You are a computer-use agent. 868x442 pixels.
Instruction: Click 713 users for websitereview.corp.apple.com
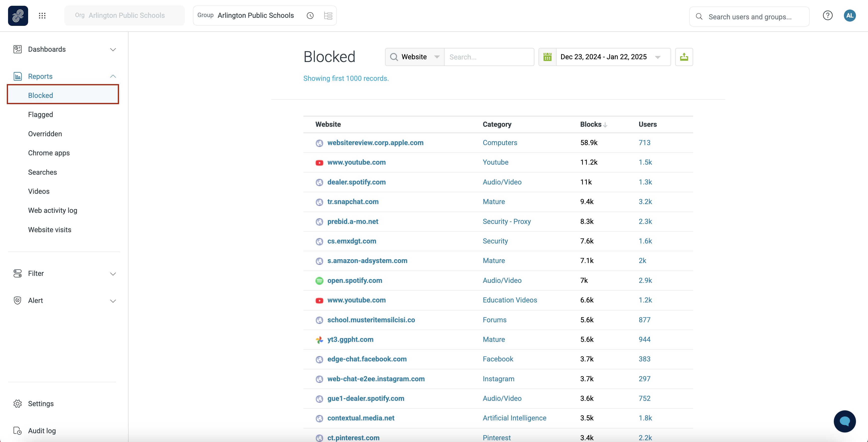pos(644,143)
